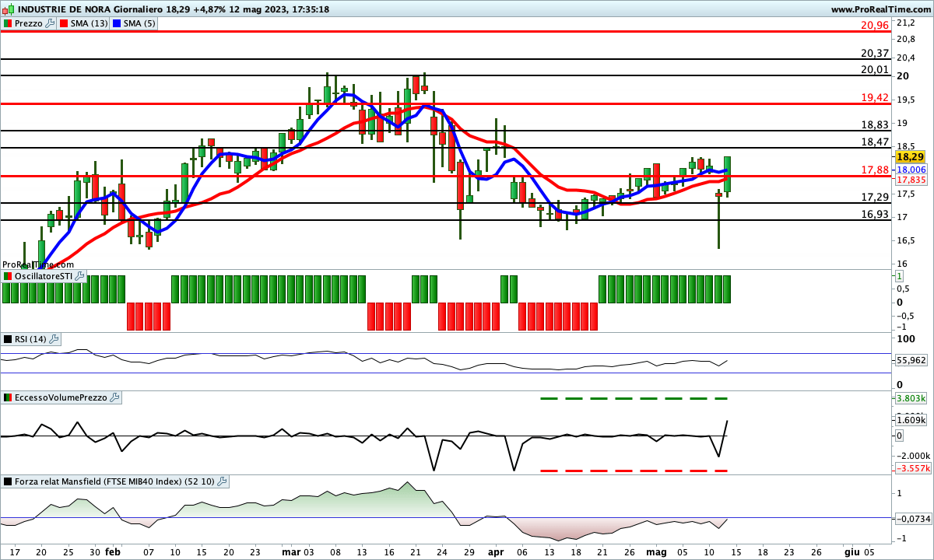Click the blue SMA (5) color swatch
The image size is (934, 560).
click(x=118, y=23)
